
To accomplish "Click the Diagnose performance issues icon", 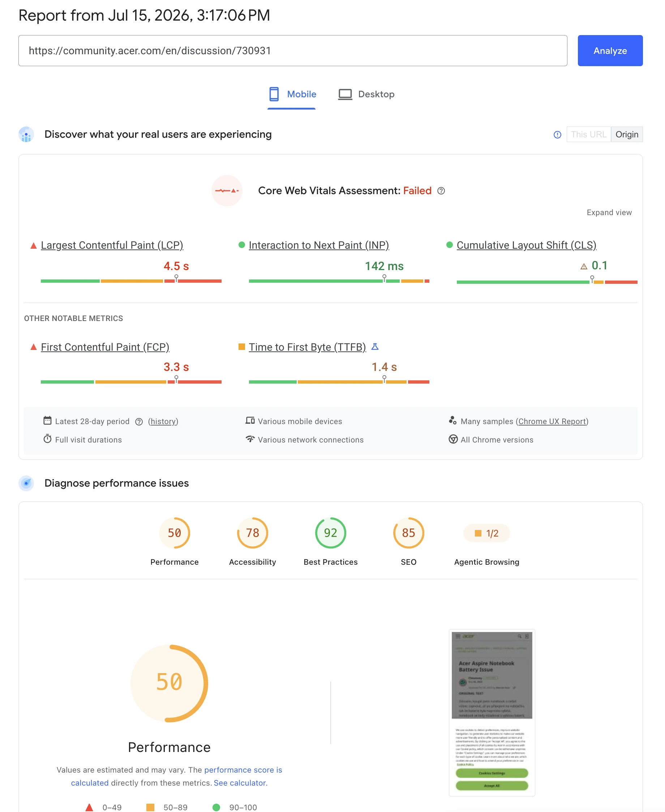I will pyautogui.click(x=26, y=484).
